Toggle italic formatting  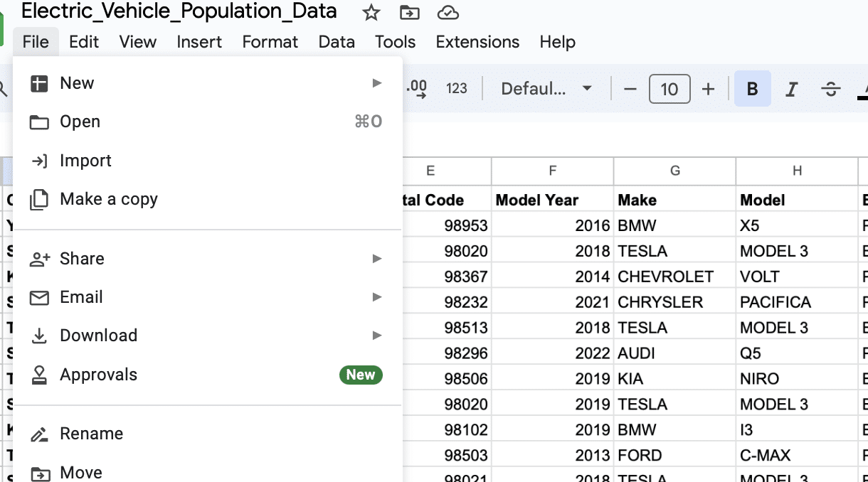791,89
